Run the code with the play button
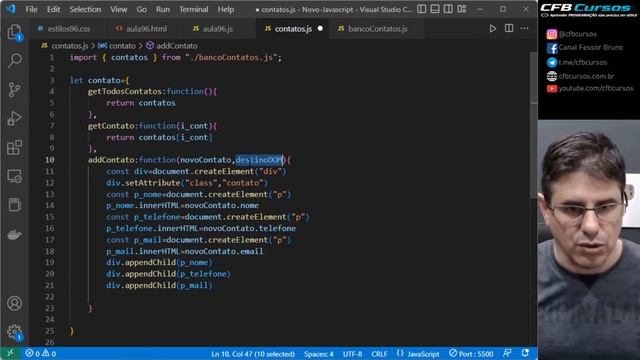 tap(493, 29)
